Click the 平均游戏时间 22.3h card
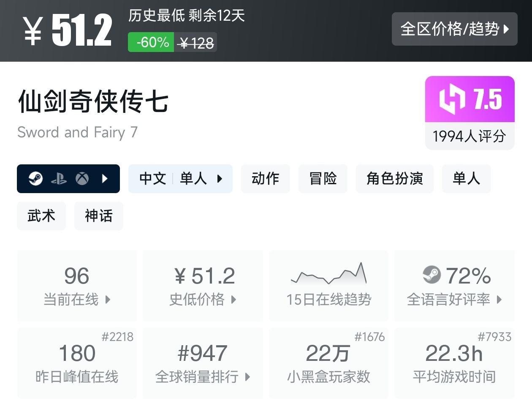The image size is (532, 401). [x=454, y=363]
